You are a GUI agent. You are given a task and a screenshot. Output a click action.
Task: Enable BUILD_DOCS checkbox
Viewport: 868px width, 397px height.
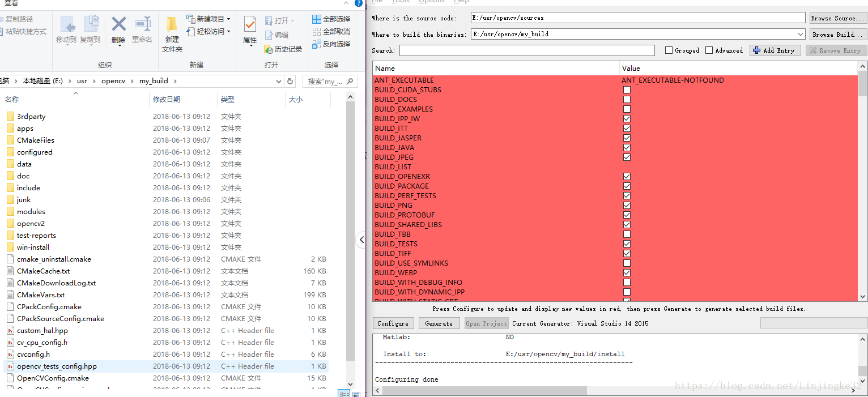pyautogui.click(x=627, y=99)
